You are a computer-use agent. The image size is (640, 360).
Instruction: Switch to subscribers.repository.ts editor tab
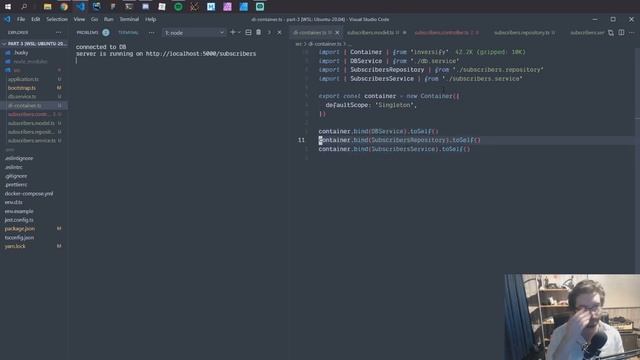(x=522, y=33)
